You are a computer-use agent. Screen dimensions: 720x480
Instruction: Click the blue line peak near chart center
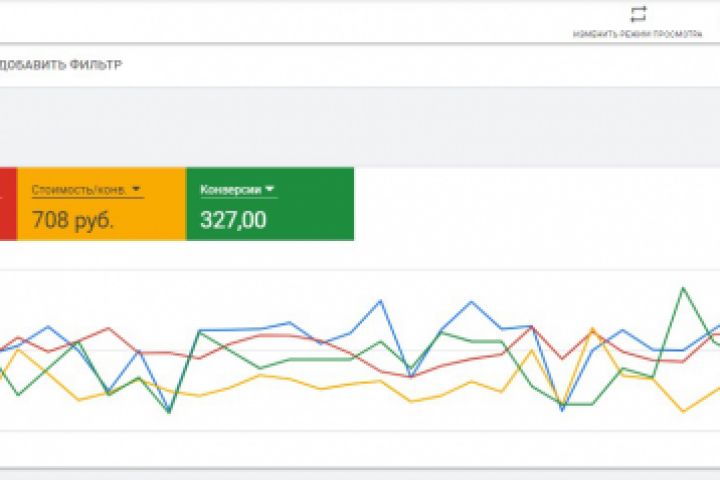(381, 300)
